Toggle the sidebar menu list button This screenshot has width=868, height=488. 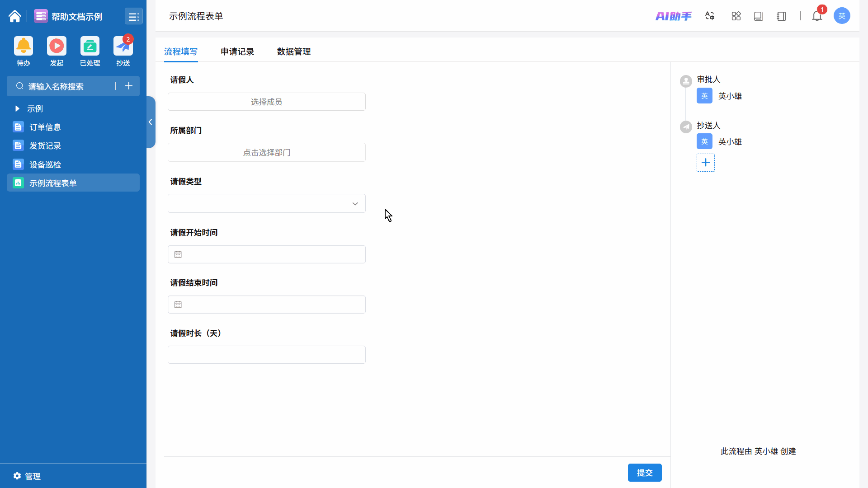pos(133,17)
